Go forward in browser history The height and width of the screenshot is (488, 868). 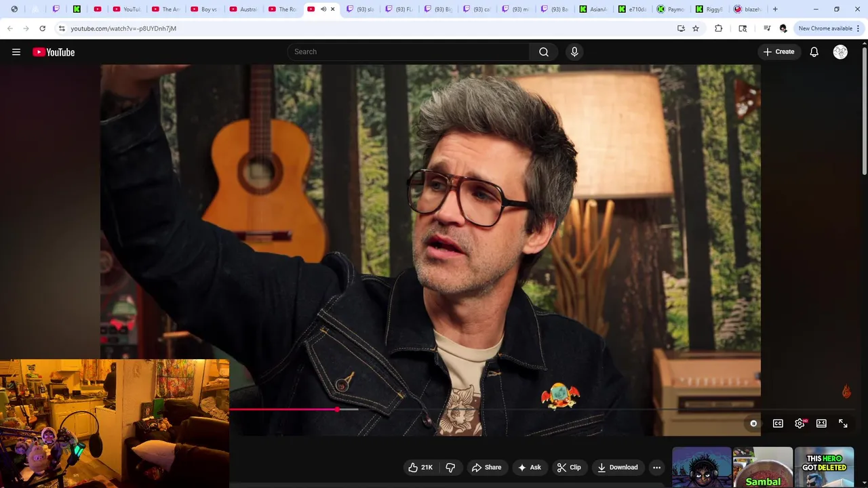pyautogui.click(x=26, y=28)
